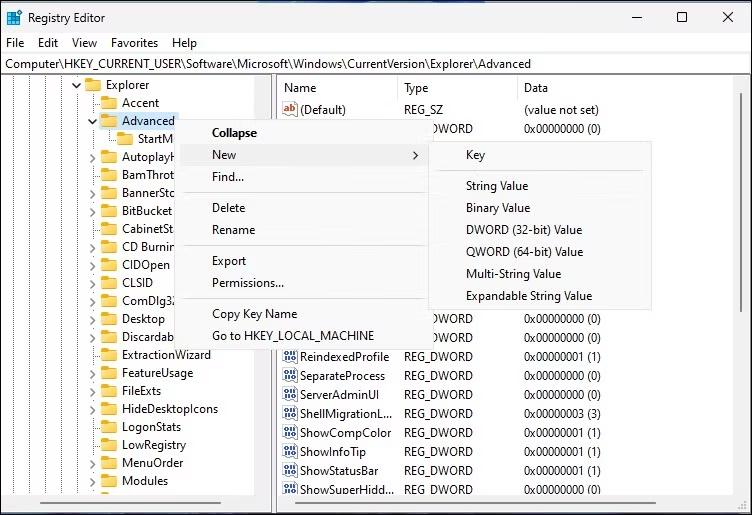Choose DWORD (32-bit) Value from submenu
Screen dimensions: 752x515
(x=523, y=230)
